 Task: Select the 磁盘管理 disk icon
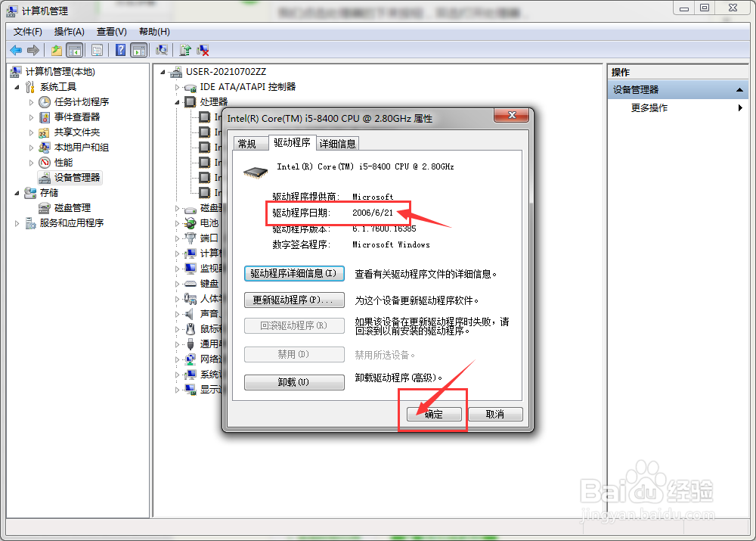click(x=45, y=208)
